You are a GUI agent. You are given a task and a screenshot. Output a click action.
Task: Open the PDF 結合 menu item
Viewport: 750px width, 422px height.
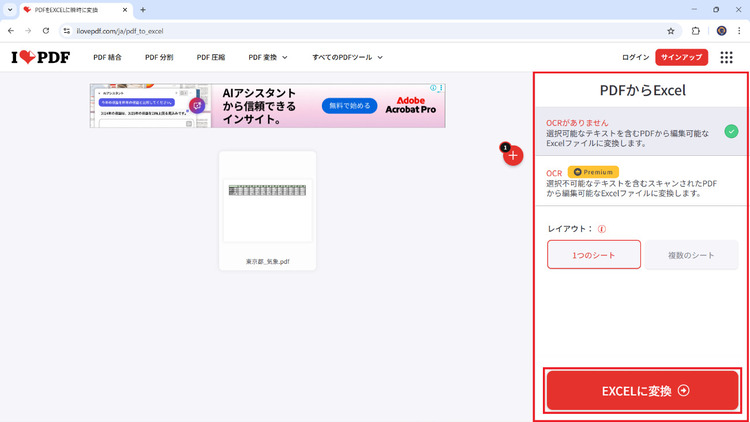[x=107, y=57]
